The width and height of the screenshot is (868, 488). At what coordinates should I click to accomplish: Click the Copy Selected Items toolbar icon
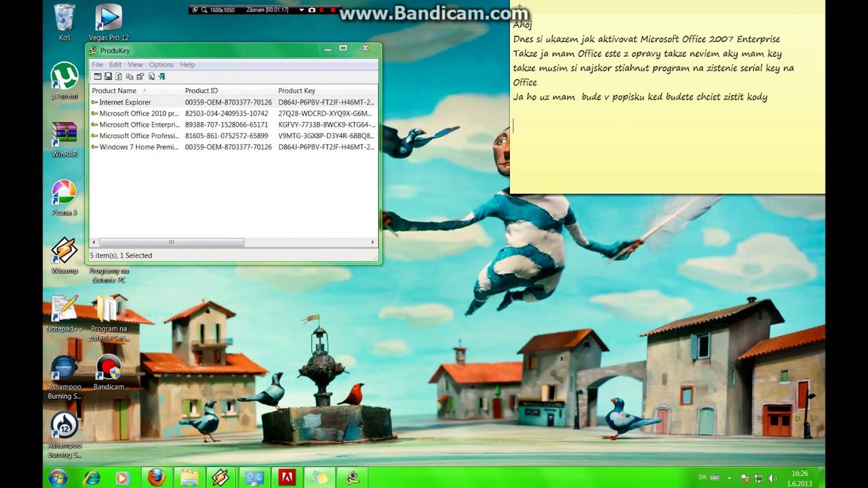[130, 77]
